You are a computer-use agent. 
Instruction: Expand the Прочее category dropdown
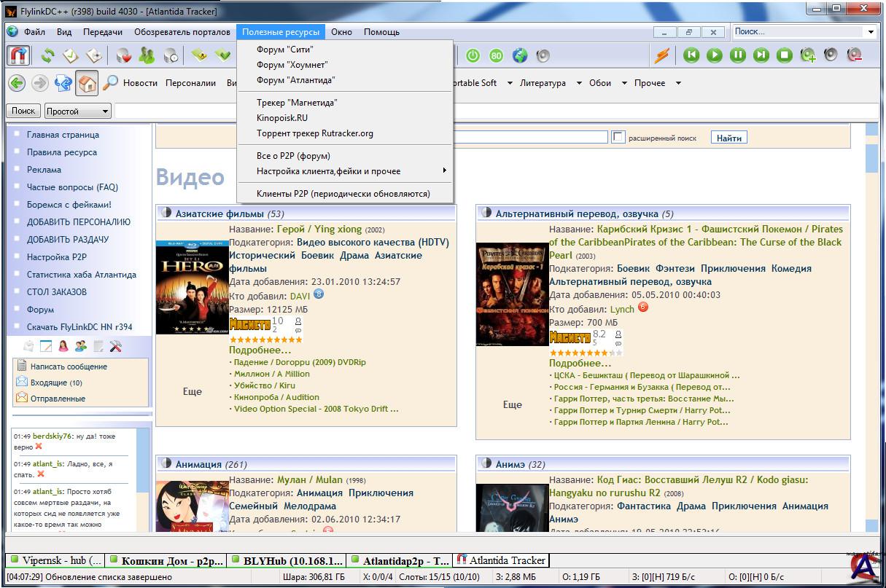[678, 83]
